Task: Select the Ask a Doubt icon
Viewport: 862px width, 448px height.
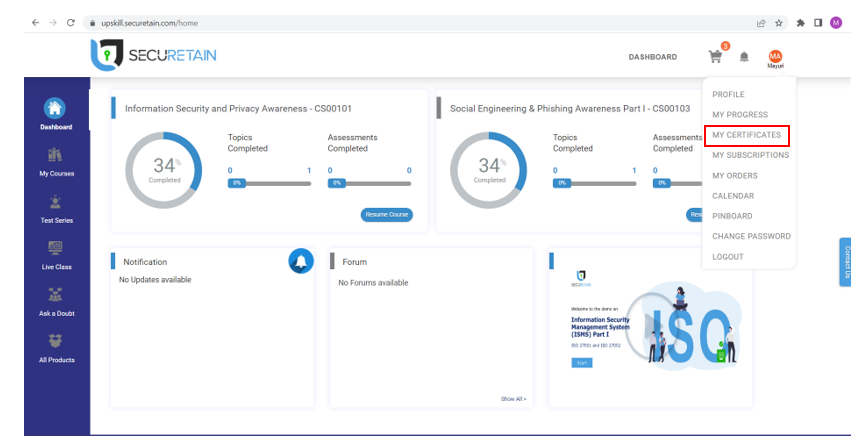Action: tap(56, 297)
